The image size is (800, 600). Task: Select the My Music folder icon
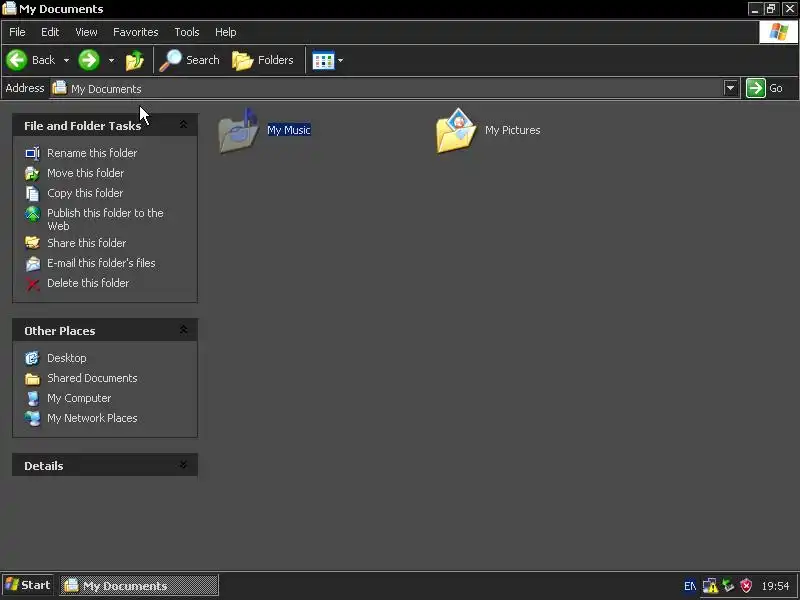pyautogui.click(x=239, y=130)
